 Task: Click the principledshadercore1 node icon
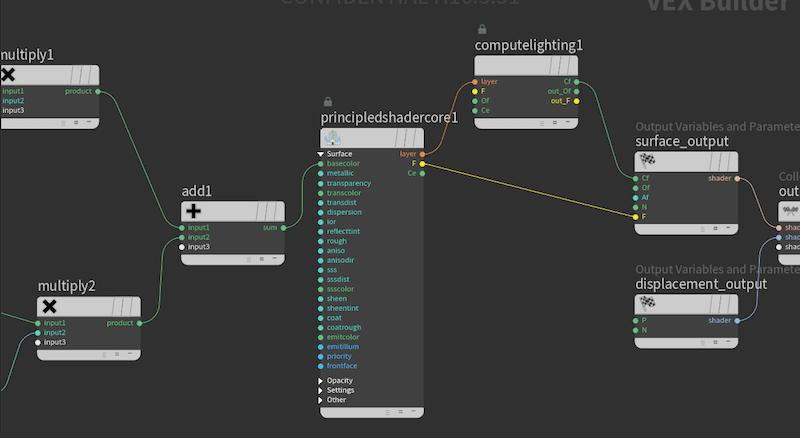click(x=331, y=138)
